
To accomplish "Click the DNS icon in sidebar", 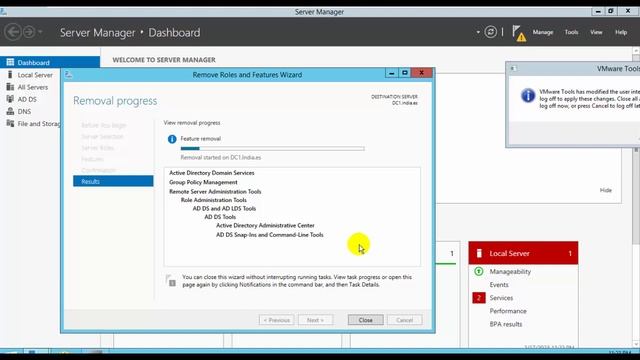I will click(10, 111).
